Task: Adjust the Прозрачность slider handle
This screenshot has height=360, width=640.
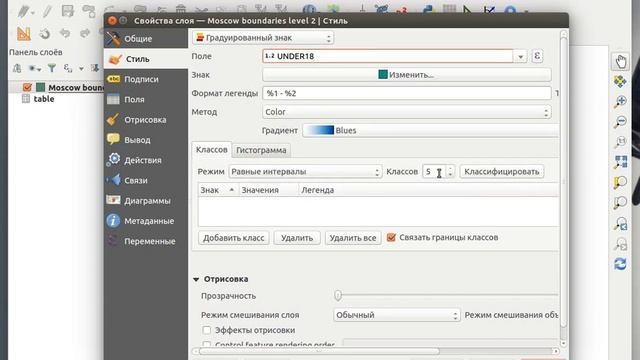Action: pos(338,295)
